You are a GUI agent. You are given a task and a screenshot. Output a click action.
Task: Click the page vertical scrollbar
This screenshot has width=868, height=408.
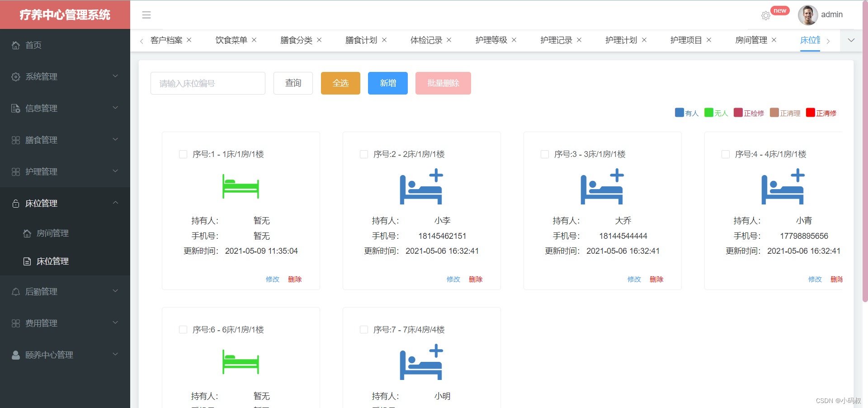(x=865, y=152)
